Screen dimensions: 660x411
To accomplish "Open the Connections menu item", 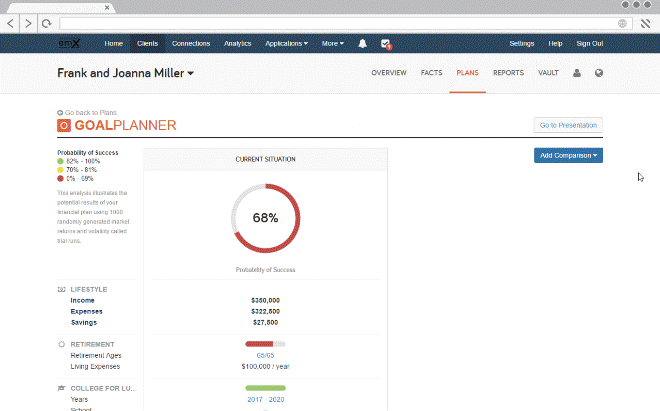I will pyautogui.click(x=191, y=43).
